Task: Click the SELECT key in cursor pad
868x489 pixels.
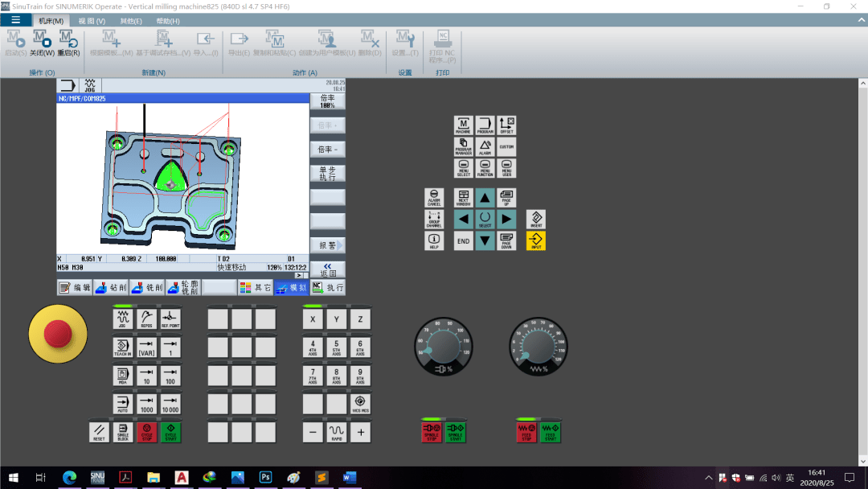Action: 485,220
